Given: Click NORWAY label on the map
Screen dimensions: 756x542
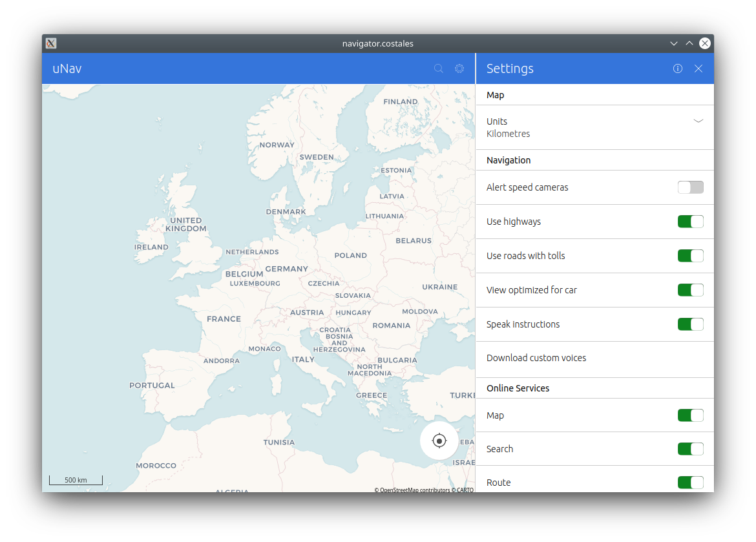Looking at the screenshot, I should click(277, 145).
